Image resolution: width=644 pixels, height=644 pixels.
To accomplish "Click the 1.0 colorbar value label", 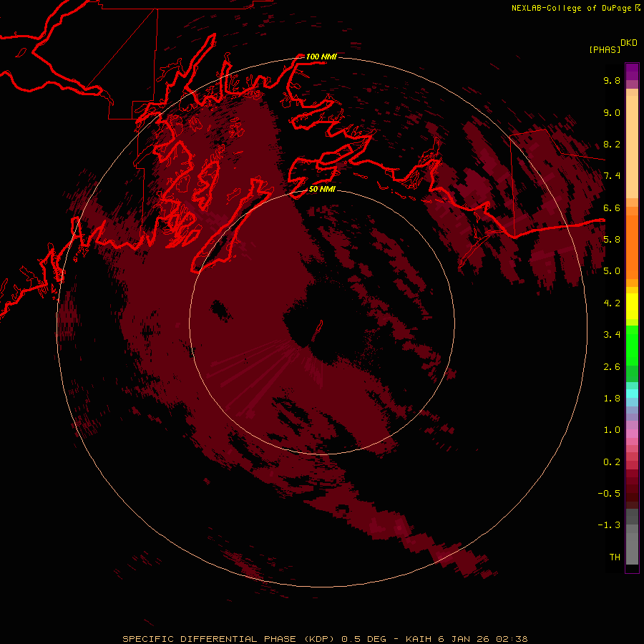I will click(612, 429).
